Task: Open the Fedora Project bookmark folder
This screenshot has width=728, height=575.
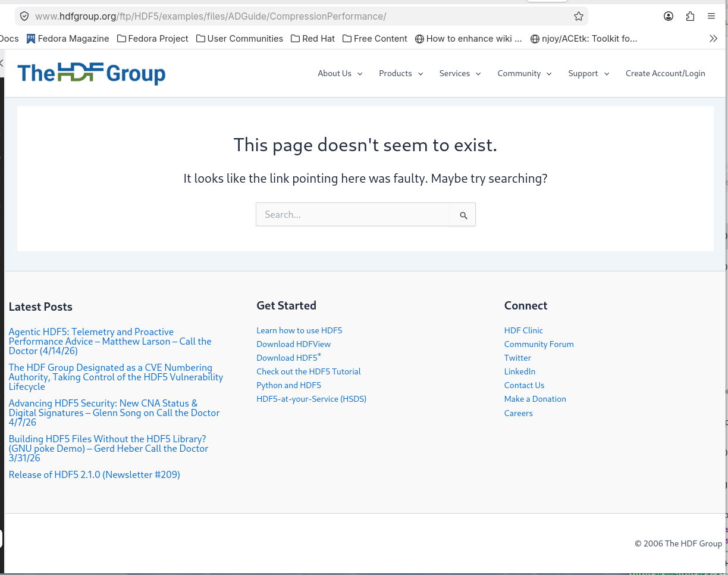Action: tap(153, 39)
